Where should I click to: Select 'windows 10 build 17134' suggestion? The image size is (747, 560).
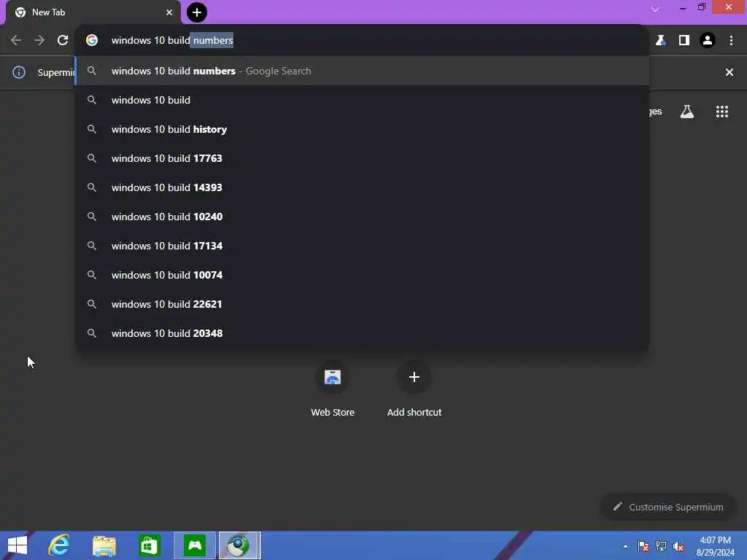[362, 246]
